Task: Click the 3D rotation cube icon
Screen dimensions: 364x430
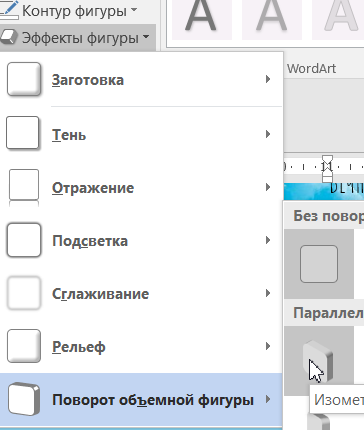Action: (x=24, y=399)
